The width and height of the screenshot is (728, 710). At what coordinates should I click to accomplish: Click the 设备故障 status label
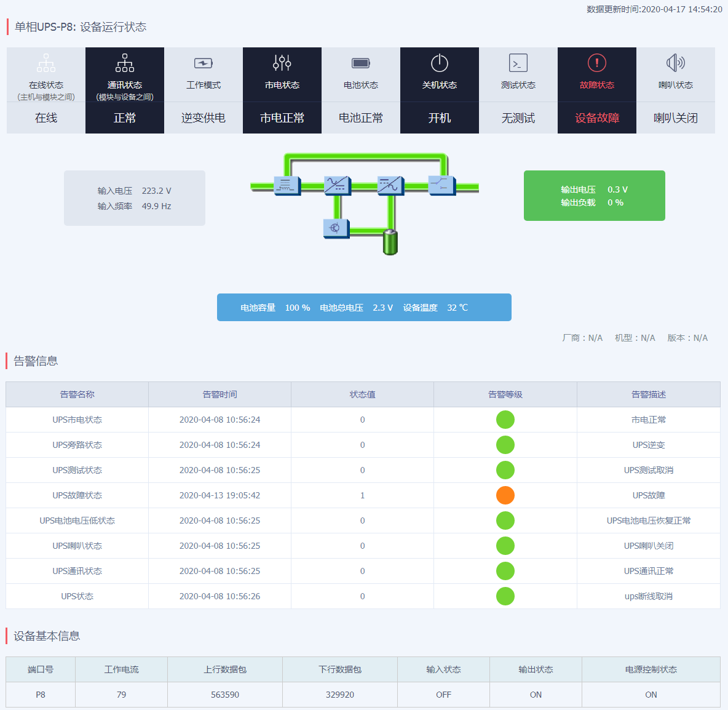(x=597, y=118)
